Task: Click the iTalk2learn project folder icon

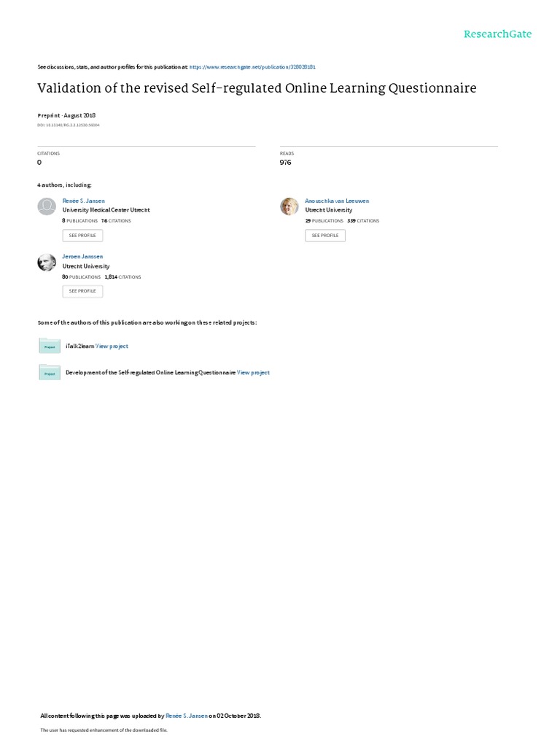Action: (50, 346)
